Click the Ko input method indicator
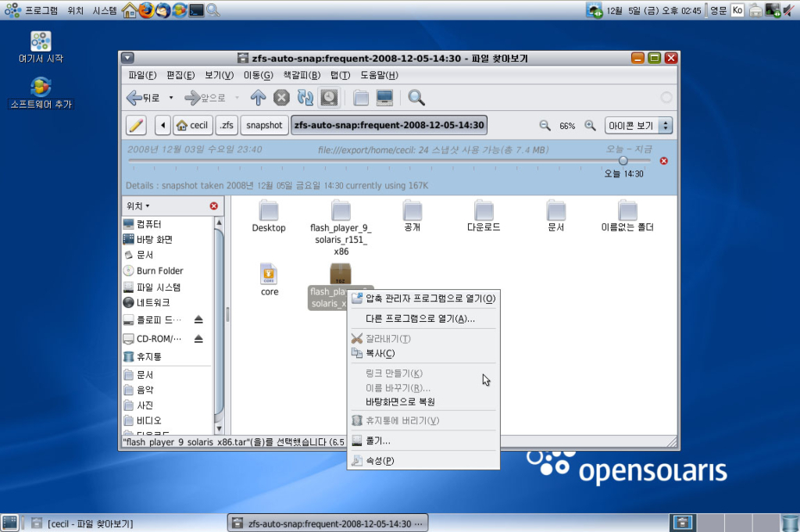This screenshot has width=800, height=532. pos(737,9)
